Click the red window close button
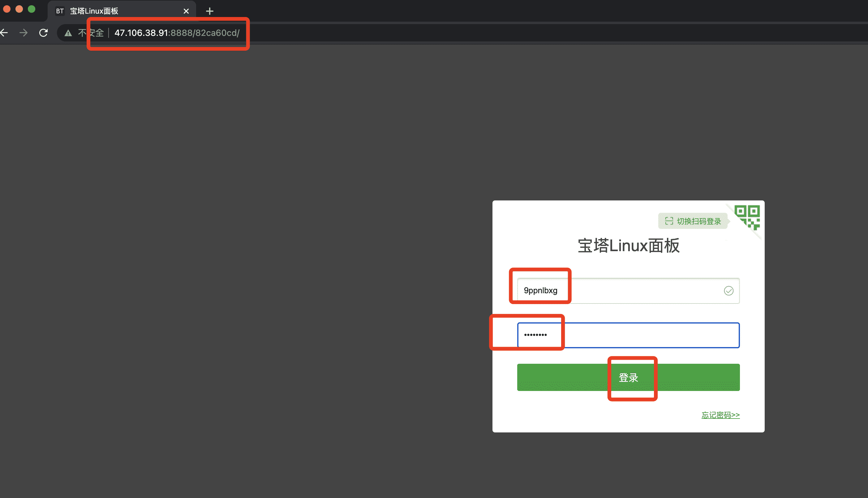 (7, 9)
